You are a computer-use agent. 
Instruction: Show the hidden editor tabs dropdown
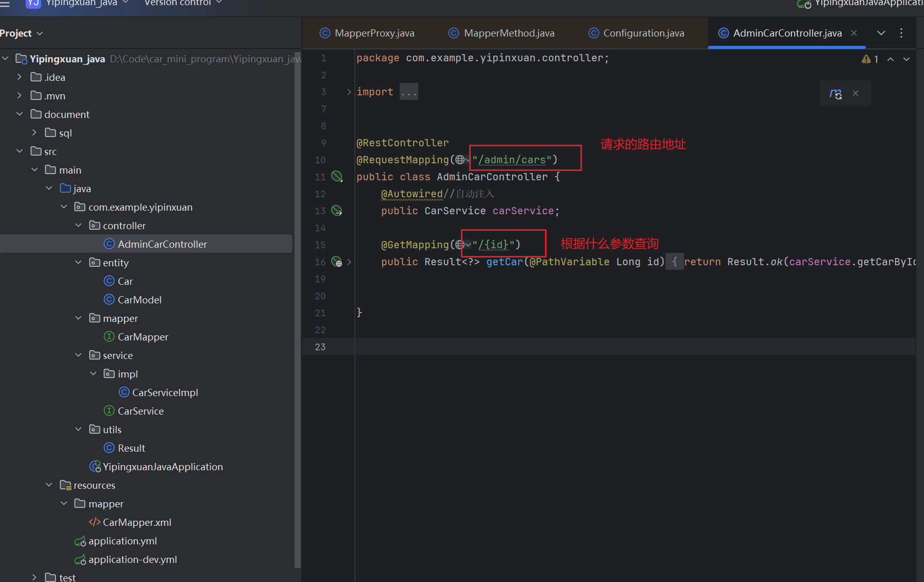(881, 33)
